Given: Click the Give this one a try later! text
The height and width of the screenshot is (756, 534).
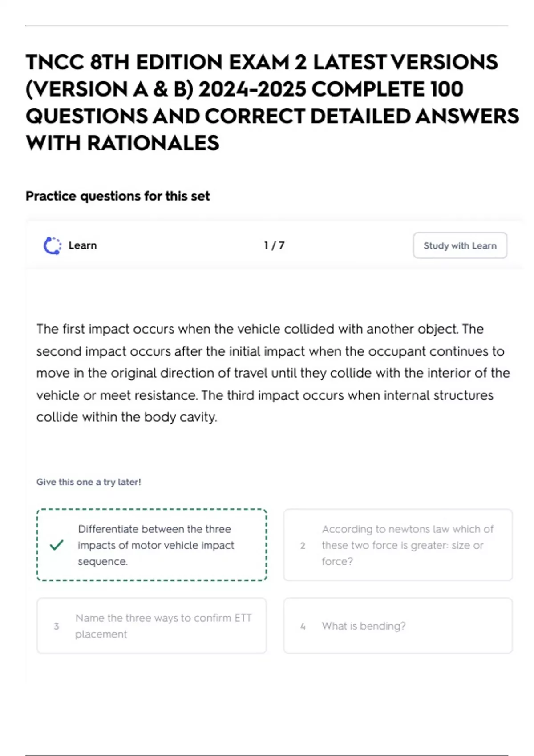Looking at the screenshot, I should pyautogui.click(x=89, y=482).
